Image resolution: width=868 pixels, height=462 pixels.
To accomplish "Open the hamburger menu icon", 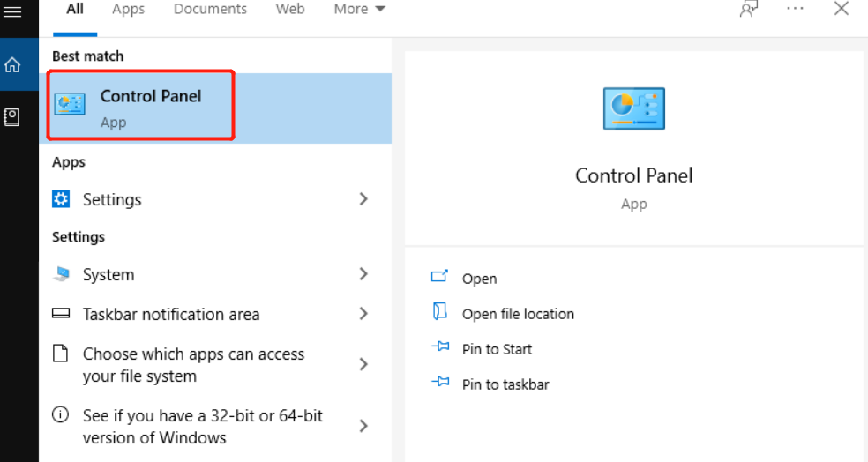I will click(x=12, y=11).
